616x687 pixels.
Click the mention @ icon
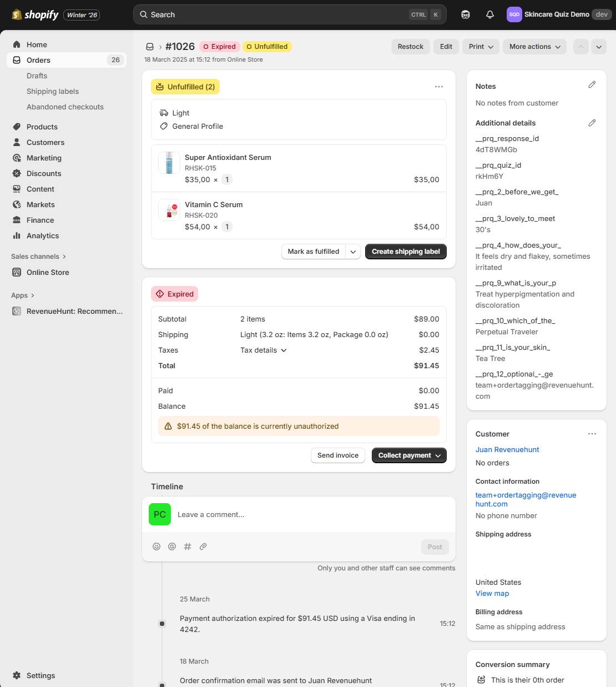point(172,546)
